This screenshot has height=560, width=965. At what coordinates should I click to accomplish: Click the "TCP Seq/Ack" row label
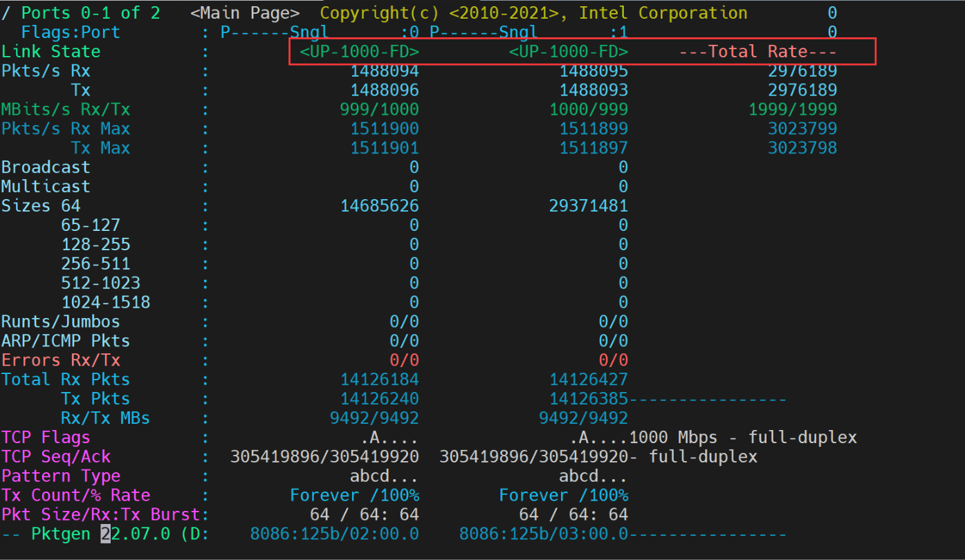click(x=56, y=457)
